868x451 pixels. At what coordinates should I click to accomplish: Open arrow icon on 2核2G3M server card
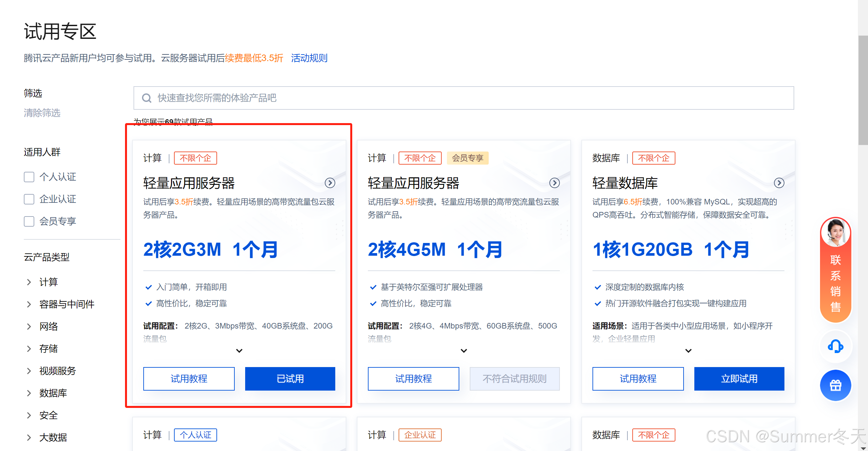pos(330,183)
